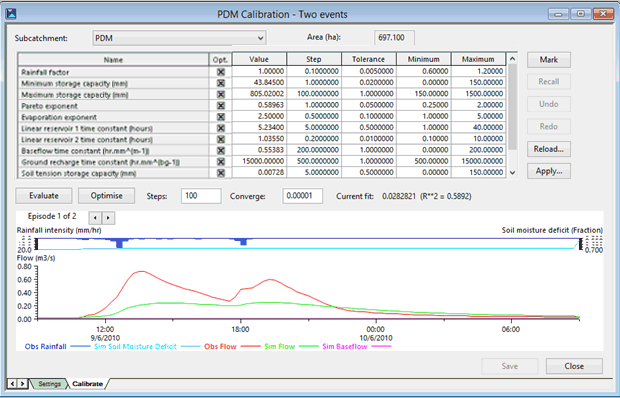Image resolution: width=620 pixels, height=398 pixels.
Task: Toggle the Opt. checkbox for Pareto exponent
Action: coord(221,106)
